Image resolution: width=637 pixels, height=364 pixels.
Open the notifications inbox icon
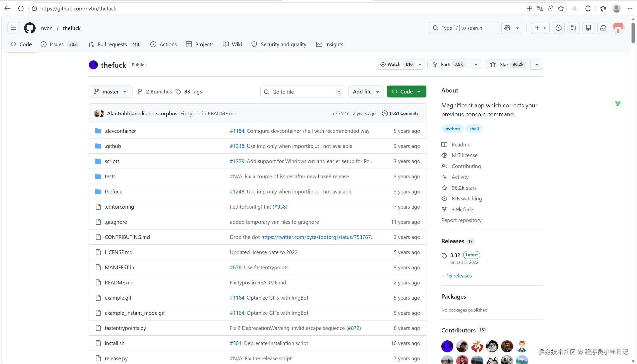point(603,28)
